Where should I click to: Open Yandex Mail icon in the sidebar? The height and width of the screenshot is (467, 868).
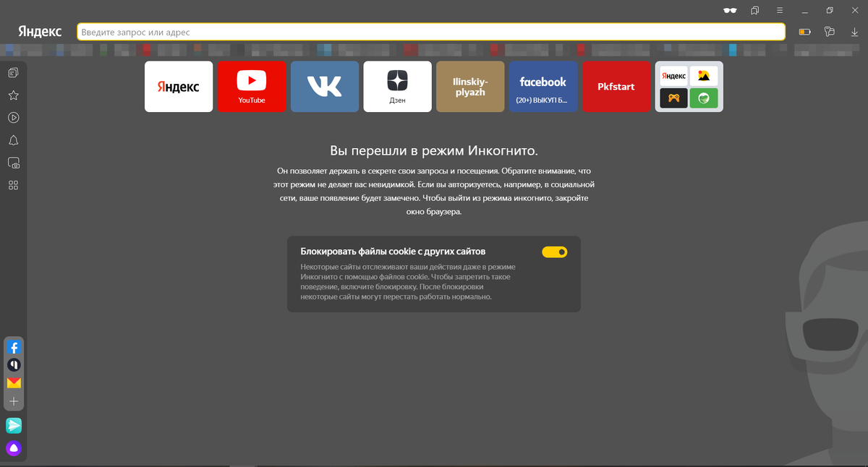coord(14,382)
